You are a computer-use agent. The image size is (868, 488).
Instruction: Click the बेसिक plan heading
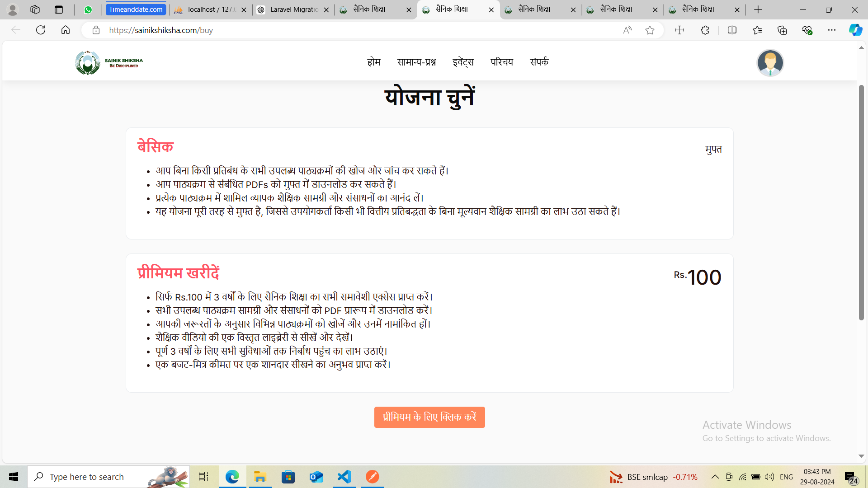(156, 147)
